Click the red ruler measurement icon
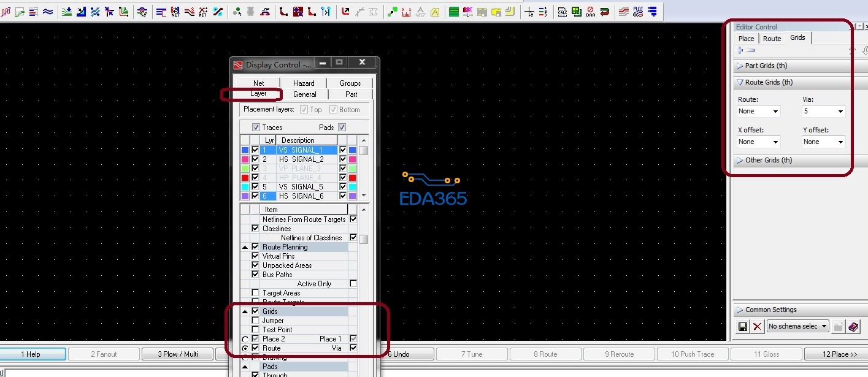The image size is (868, 377). point(405,12)
